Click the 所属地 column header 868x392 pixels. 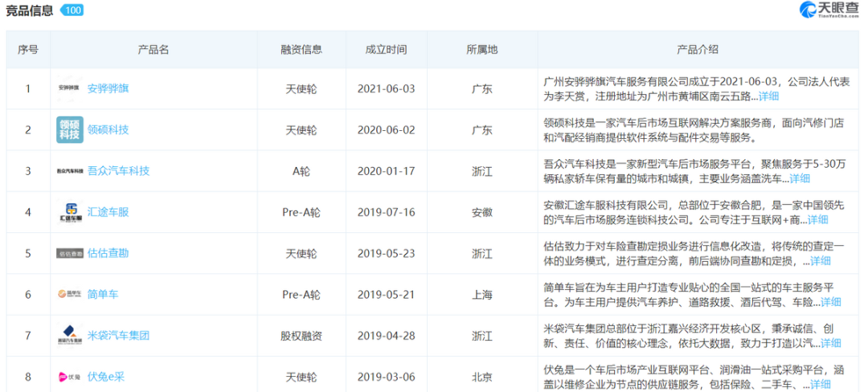(x=482, y=50)
